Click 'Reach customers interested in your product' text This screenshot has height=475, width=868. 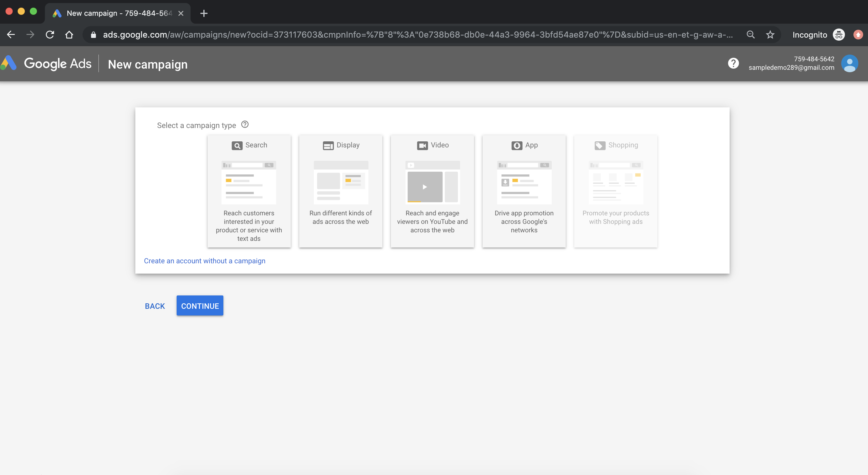(x=249, y=226)
